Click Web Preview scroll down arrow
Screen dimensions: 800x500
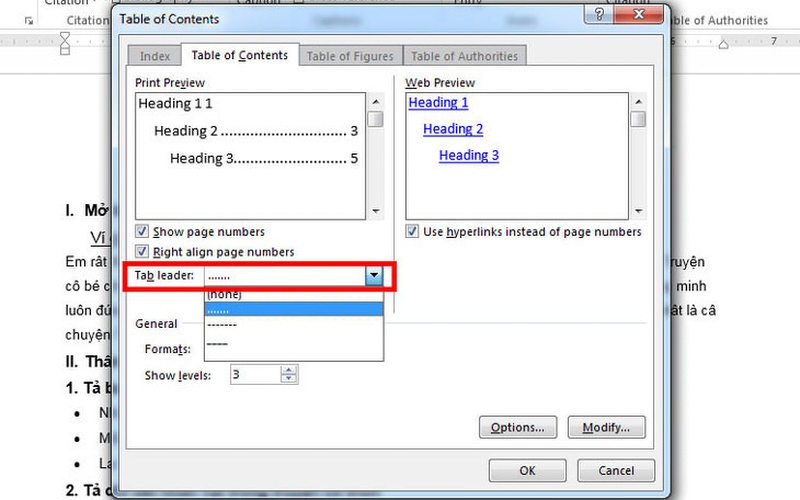(639, 211)
